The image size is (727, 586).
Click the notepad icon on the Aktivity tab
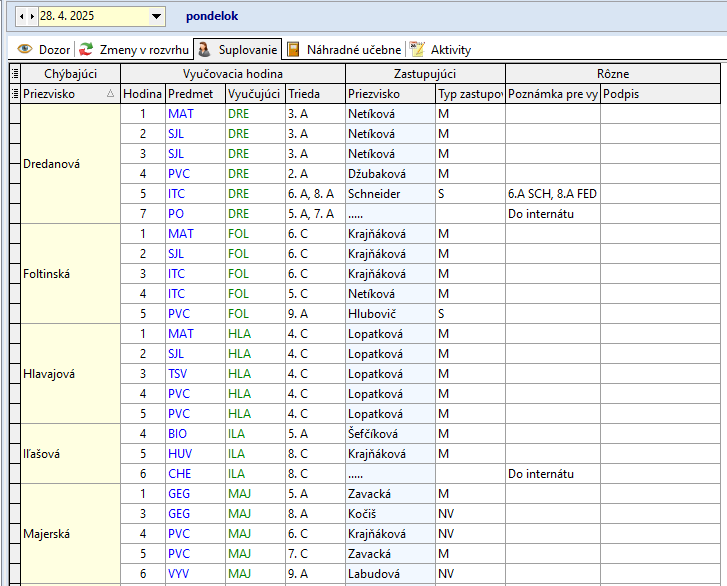[x=418, y=49]
